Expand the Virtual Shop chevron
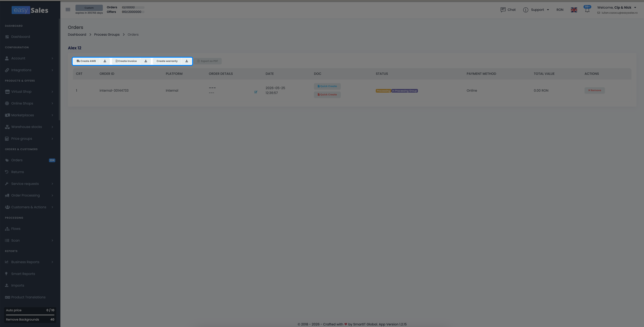Image resolution: width=644 pixels, height=327 pixels. click(x=52, y=91)
